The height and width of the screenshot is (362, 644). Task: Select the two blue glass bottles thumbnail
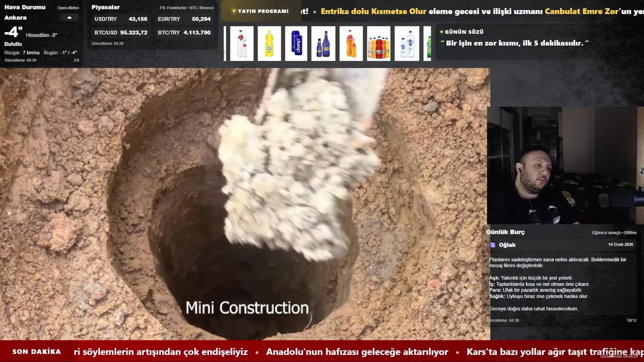pos(323,44)
